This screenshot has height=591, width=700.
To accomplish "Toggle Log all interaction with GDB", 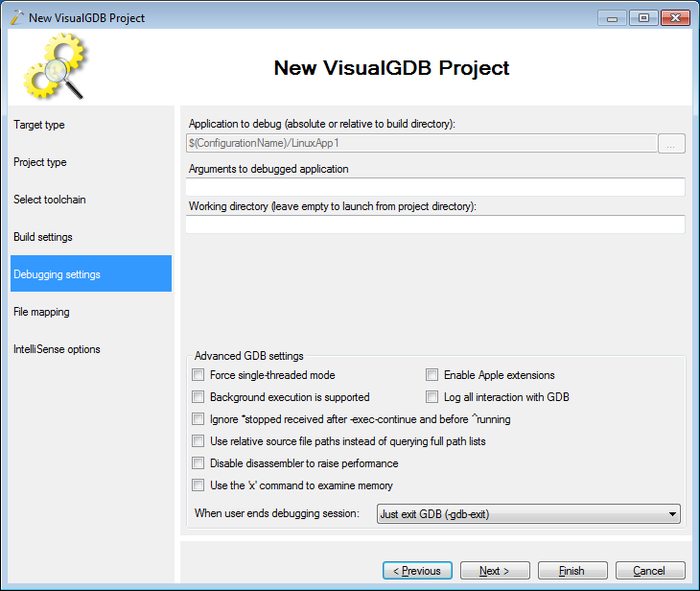I will pyautogui.click(x=432, y=396).
